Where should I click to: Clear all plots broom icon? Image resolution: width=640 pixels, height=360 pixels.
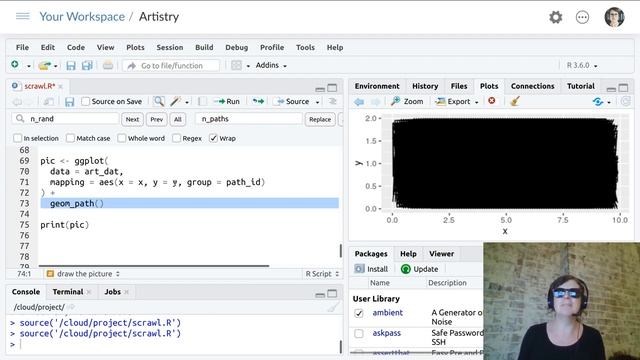[515, 101]
